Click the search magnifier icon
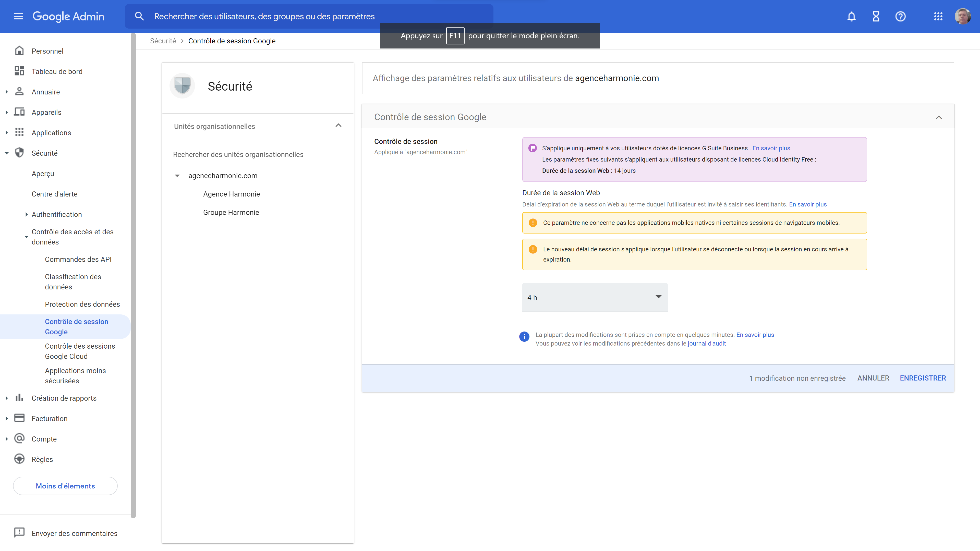The height and width of the screenshot is (551, 980). coord(139,16)
